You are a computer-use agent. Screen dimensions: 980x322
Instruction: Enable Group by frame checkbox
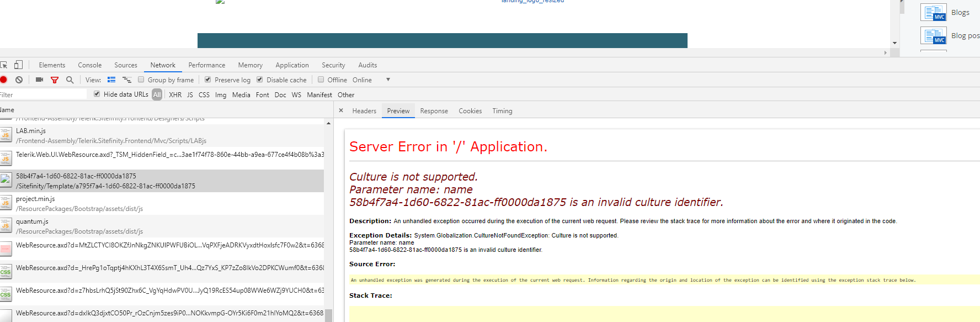[x=141, y=80]
